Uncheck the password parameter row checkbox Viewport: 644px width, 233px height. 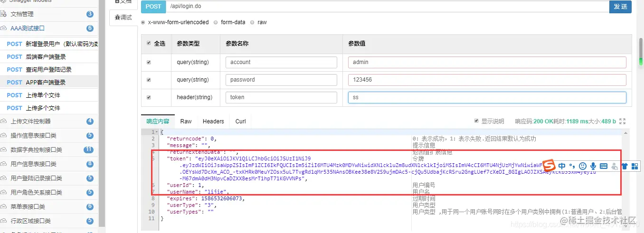pyautogui.click(x=149, y=80)
